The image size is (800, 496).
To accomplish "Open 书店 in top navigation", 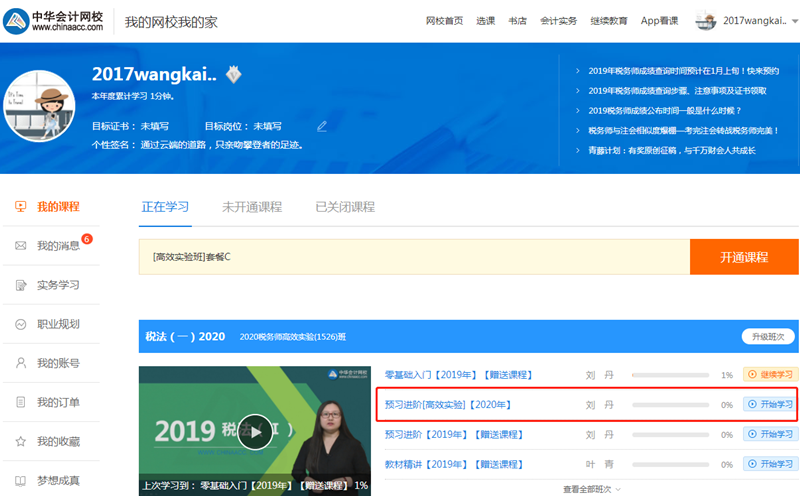I will 517,21.
